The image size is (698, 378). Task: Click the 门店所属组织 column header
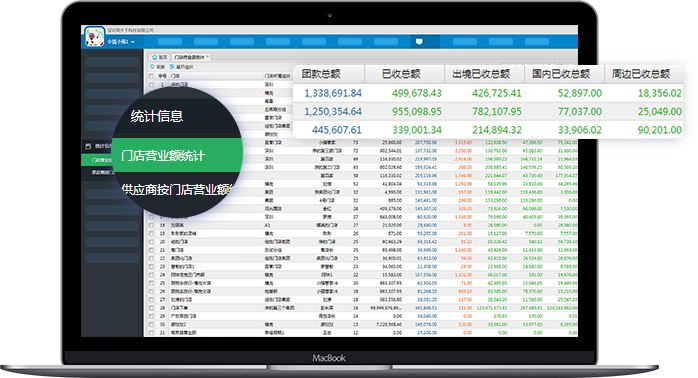pyautogui.click(x=276, y=76)
